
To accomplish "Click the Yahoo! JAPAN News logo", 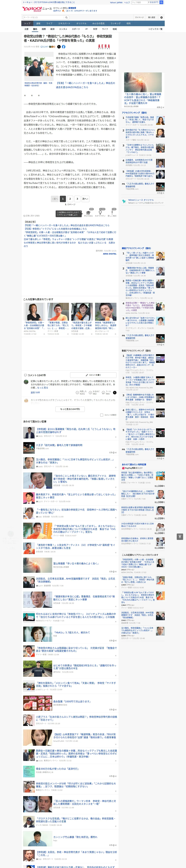I will coord(37,9).
